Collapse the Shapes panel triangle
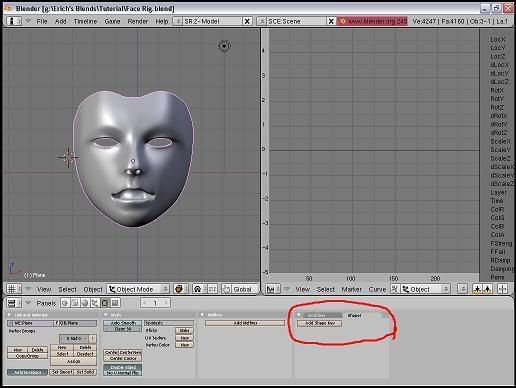The image size is (516, 388). click(299, 315)
